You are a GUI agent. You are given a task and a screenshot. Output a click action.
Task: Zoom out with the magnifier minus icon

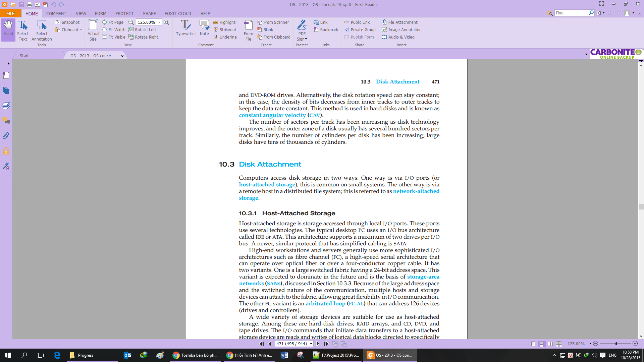coord(131,22)
